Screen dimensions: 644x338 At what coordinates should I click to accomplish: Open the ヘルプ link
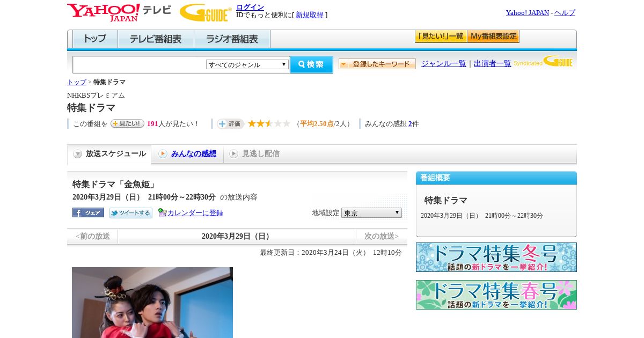pyautogui.click(x=565, y=12)
